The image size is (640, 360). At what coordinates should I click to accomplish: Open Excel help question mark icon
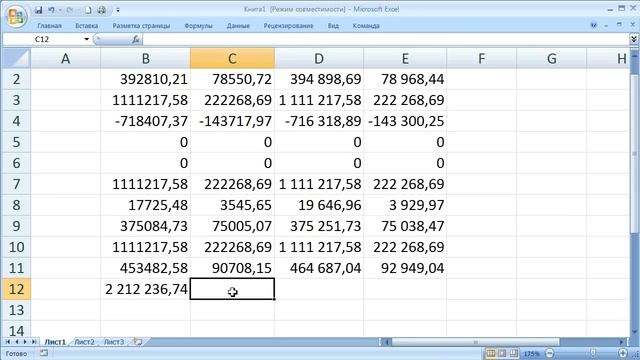coord(593,25)
